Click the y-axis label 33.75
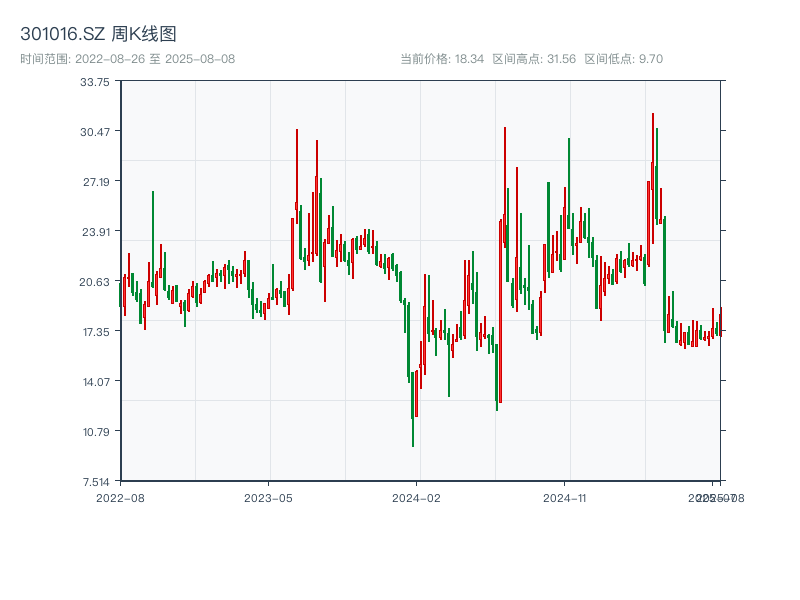 click(x=95, y=82)
